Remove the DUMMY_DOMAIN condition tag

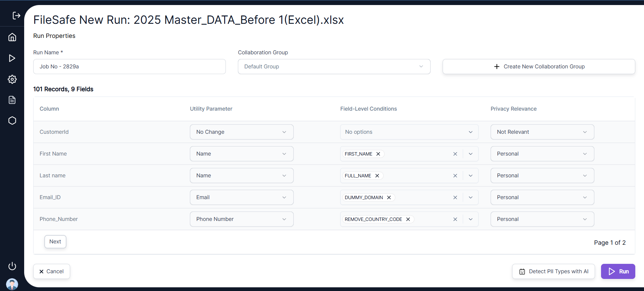coord(389,197)
